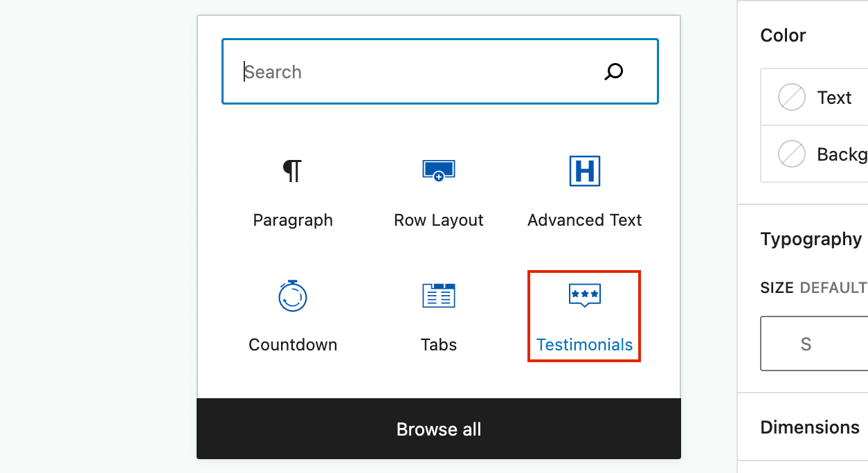The image size is (868, 473).
Task: Add the Row Layout block icon
Action: pos(438,170)
